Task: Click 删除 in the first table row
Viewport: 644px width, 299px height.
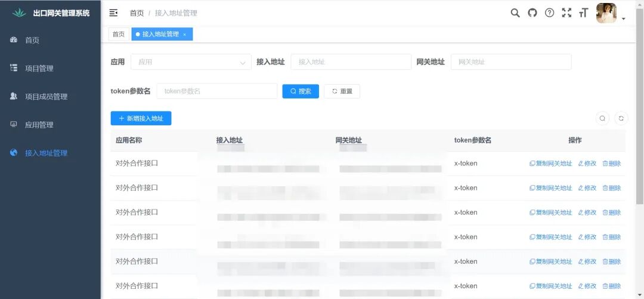Action: click(x=612, y=164)
